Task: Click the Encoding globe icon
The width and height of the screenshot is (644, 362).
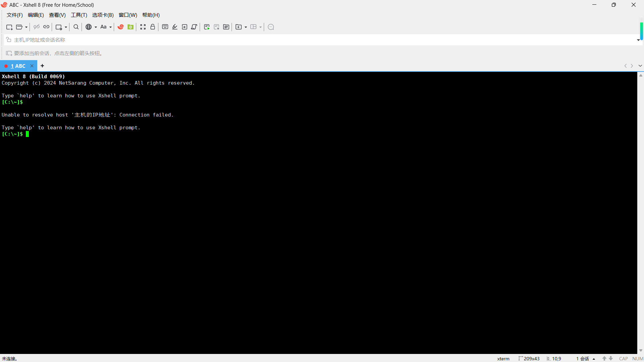Action: click(89, 27)
